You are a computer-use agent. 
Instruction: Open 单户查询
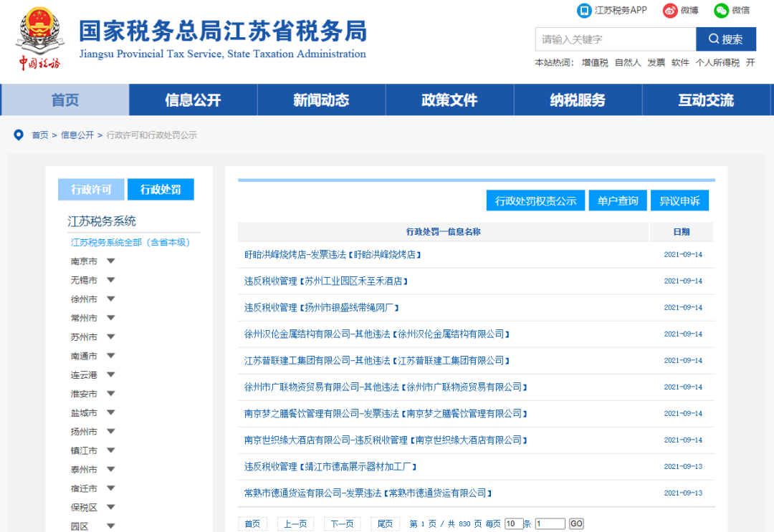click(x=617, y=200)
